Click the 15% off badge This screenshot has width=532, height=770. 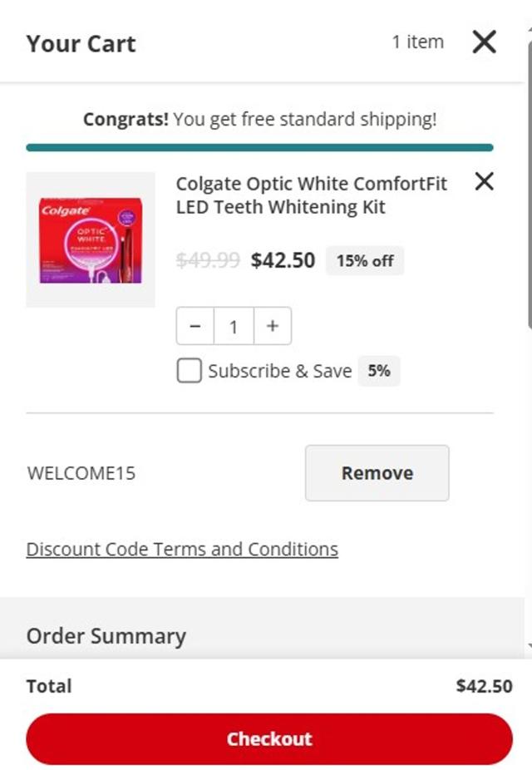pyautogui.click(x=365, y=261)
